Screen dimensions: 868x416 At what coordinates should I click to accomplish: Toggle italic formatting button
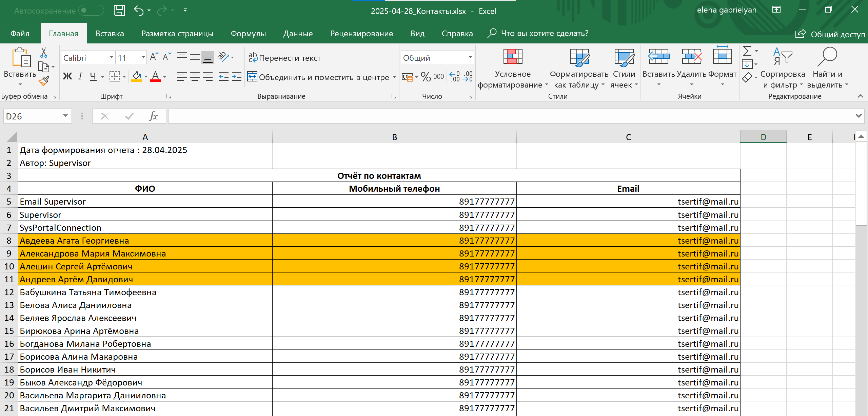80,76
